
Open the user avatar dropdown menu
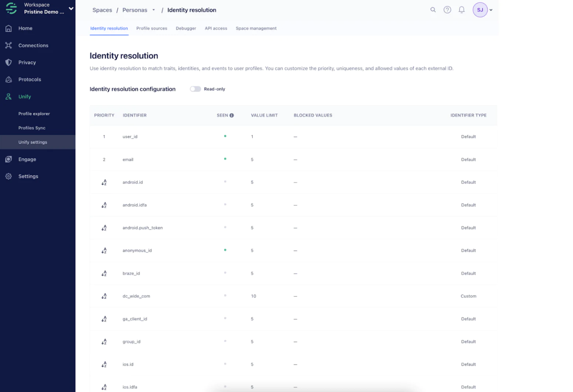[x=479, y=10]
